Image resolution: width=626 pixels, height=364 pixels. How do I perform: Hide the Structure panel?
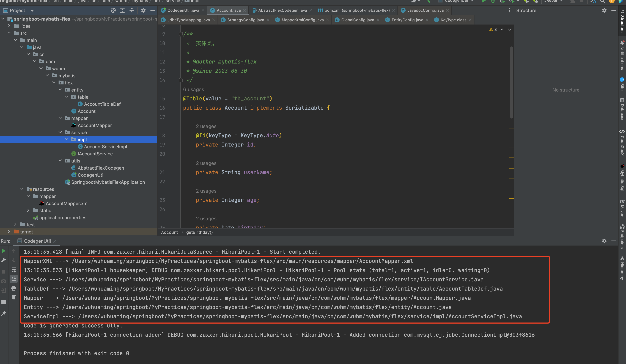[613, 10]
